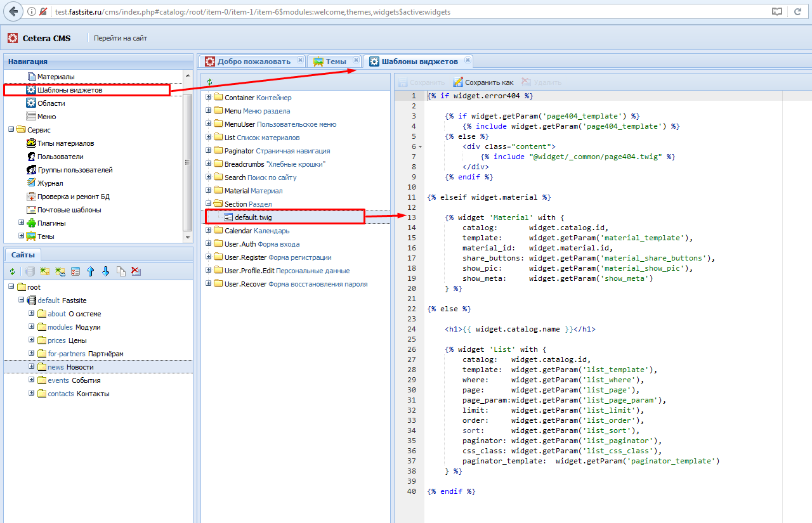This screenshot has width=812, height=523.
Task: Click the Пользователи user icon
Action: click(31, 157)
